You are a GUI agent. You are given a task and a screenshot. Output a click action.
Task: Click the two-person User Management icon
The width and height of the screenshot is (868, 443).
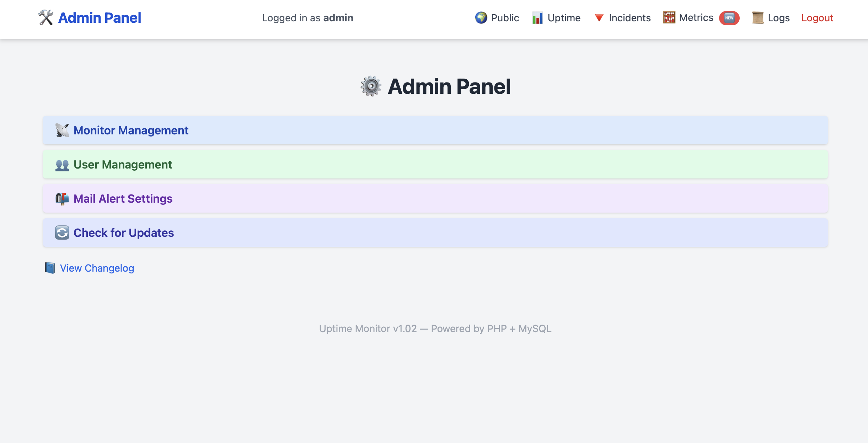62,164
